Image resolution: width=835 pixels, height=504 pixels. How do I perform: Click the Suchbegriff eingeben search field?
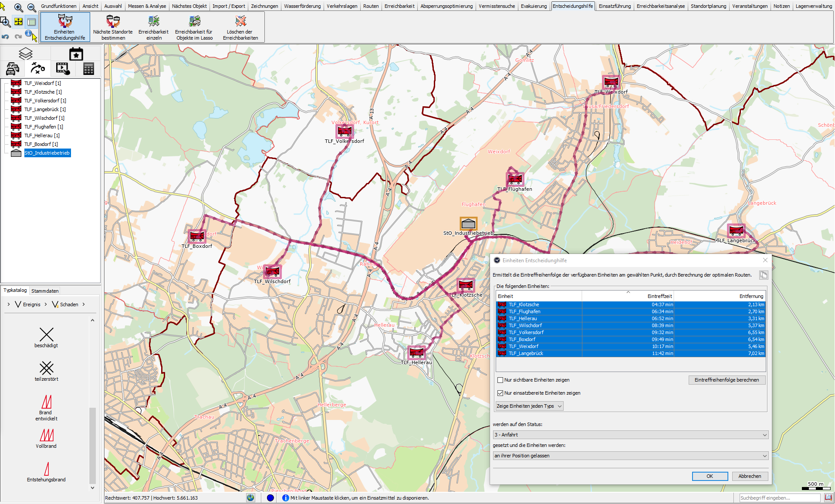point(779,498)
